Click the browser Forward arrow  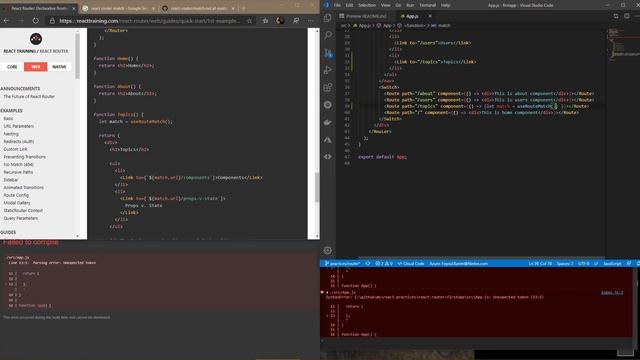click(x=21, y=20)
